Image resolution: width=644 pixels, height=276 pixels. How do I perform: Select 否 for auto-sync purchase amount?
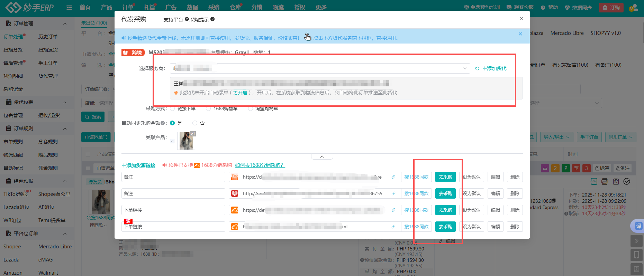point(195,123)
